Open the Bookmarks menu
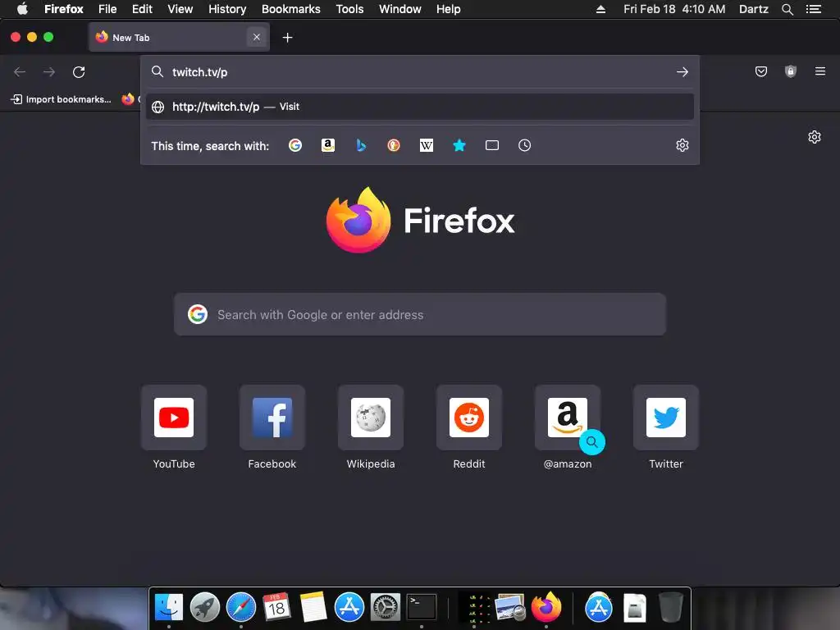The height and width of the screenshot is (630, 840). coord(291,9)
